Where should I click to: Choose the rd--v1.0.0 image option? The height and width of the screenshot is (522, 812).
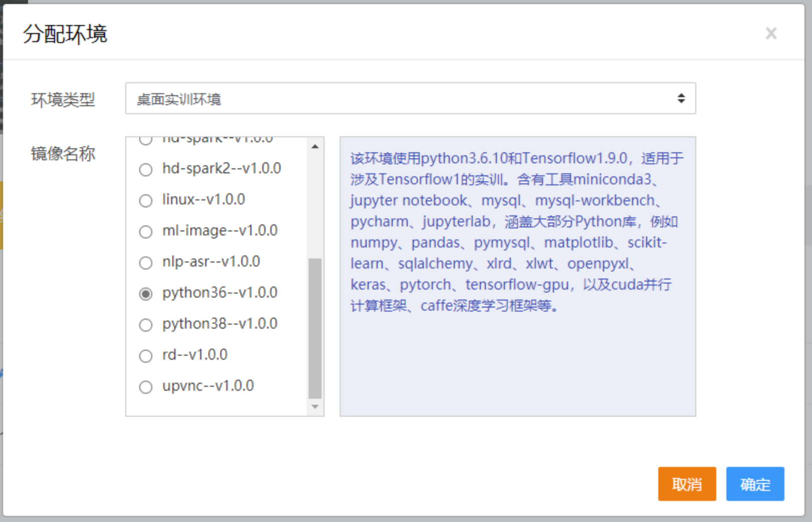click(146, 356)
